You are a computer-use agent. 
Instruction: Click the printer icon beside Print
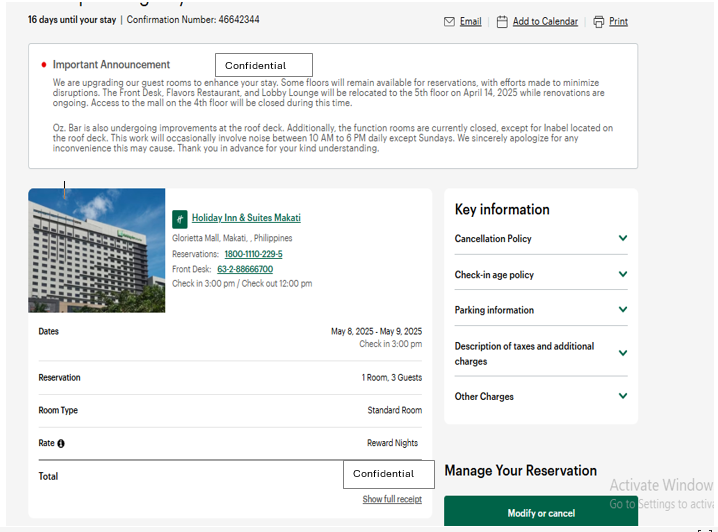[598, 22]
